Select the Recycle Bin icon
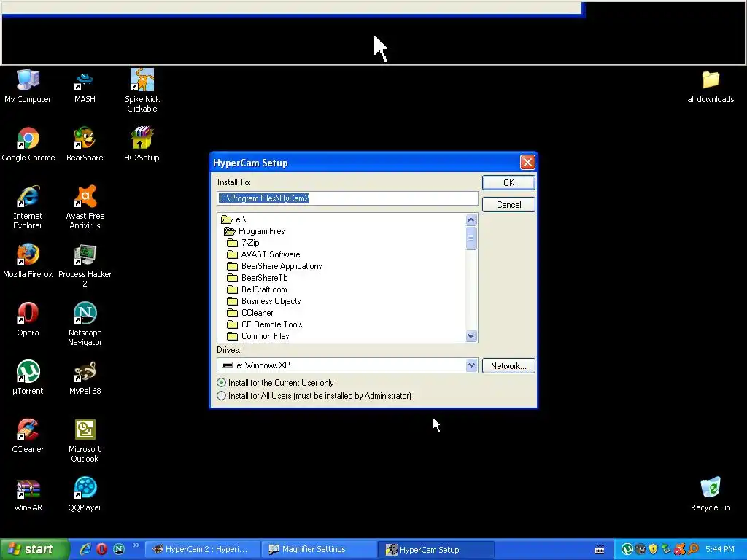This screenshot has height=560, width=747. click(x=711, y=494)
